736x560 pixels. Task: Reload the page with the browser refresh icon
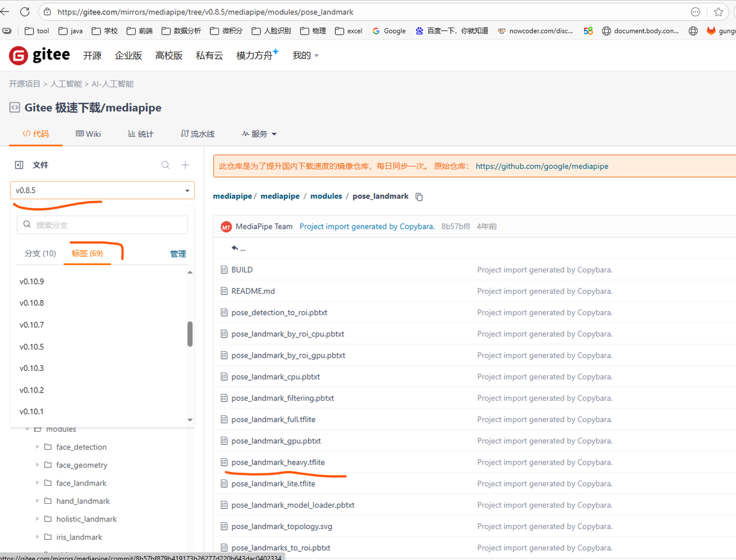25,11
